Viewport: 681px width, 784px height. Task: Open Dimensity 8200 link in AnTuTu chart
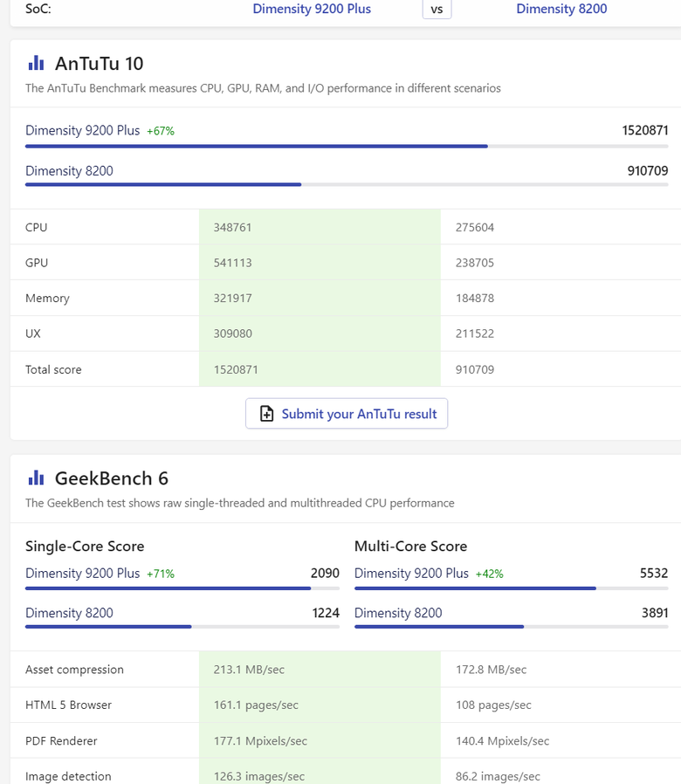pyautogui.click(x=69, y=171)
